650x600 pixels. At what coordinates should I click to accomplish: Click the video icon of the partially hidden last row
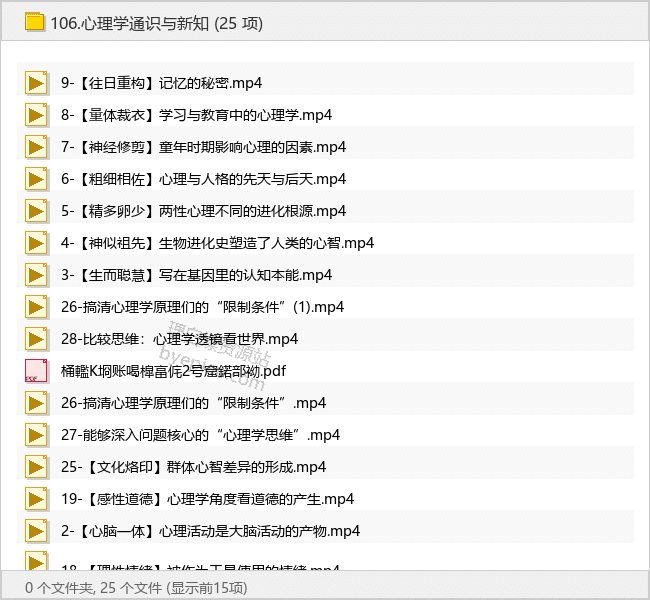point(36,560)
